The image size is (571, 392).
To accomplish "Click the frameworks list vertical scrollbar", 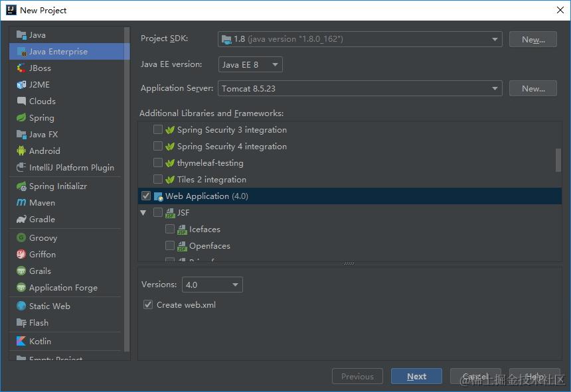I will click(558, 160).
